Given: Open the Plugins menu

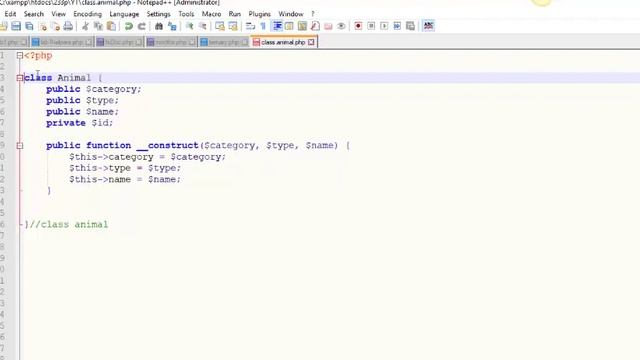Looking at the screenshot, I should [260, 14].
